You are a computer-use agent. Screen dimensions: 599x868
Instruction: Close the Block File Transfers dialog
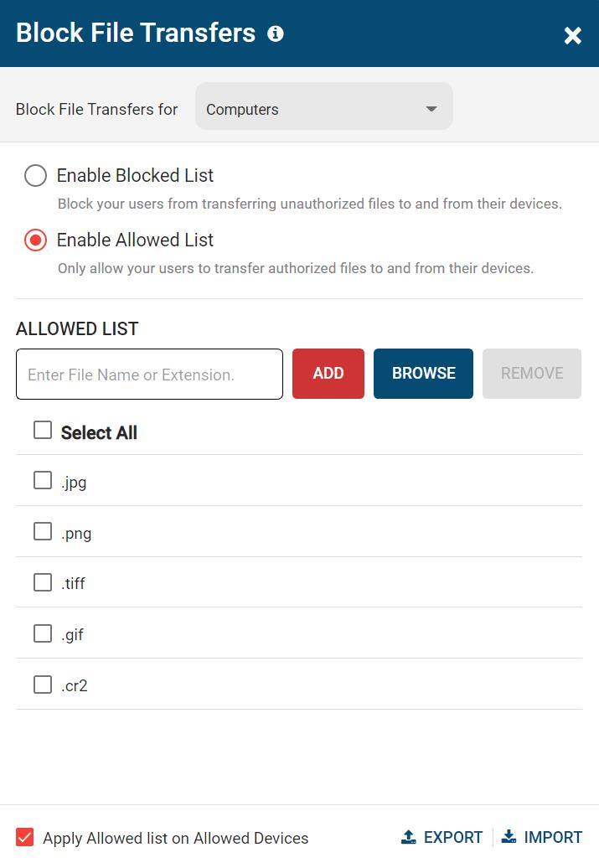click(572, 35)
